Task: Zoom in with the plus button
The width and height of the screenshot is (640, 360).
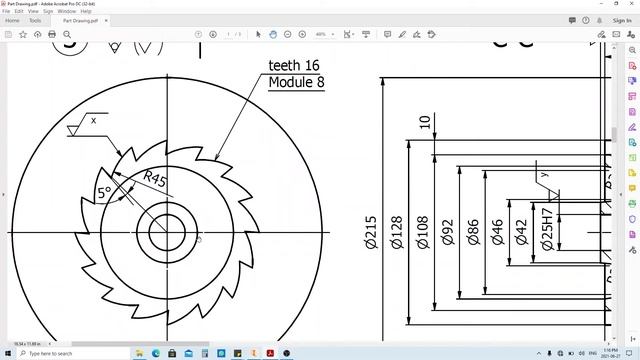Action: tap(302, 35)
